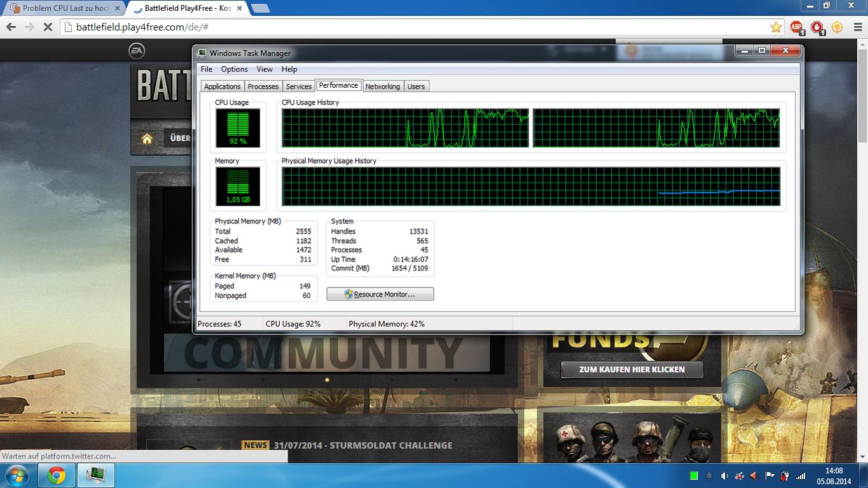Click the battlefield.play4free.com address bar

[x=413, y=27]
